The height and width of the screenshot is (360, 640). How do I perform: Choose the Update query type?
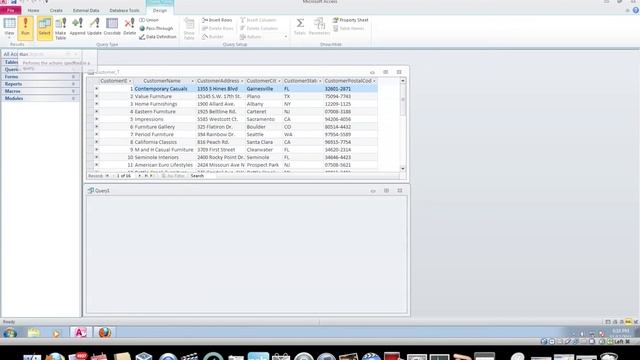click(94, 27)
